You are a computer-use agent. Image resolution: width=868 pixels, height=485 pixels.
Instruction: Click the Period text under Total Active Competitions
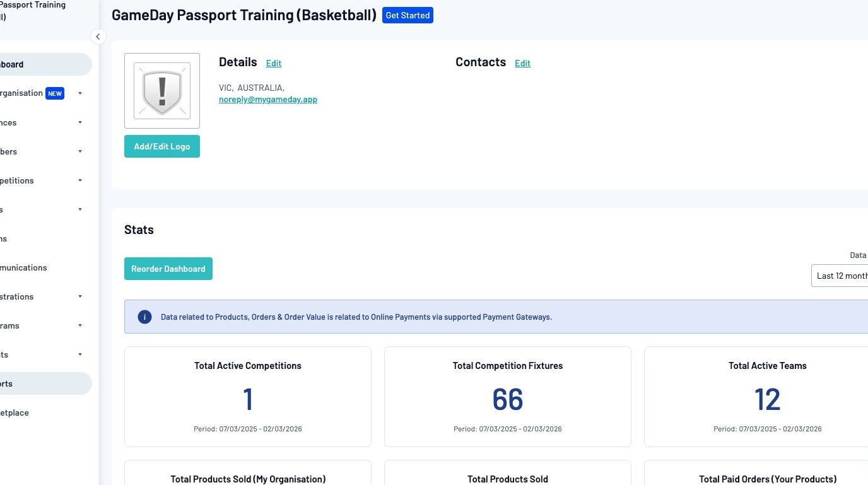[x=248, y=429]
